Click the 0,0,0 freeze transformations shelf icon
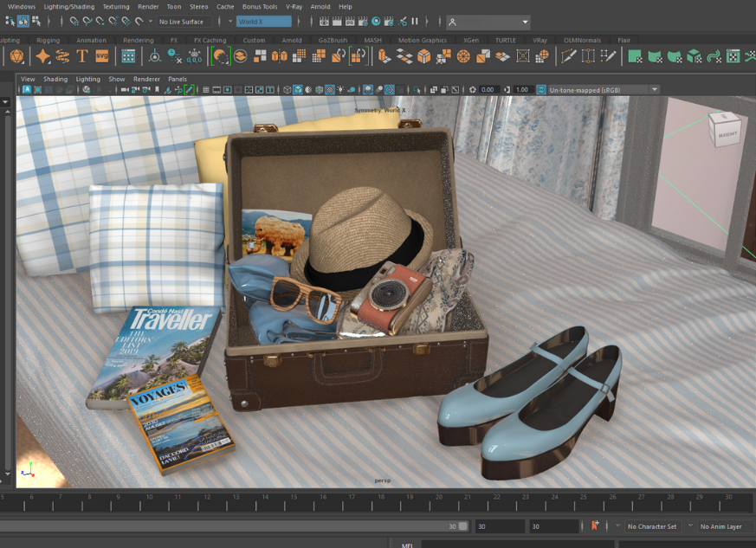The width and height of the screenshot is (756, 548). coord(195,56)
